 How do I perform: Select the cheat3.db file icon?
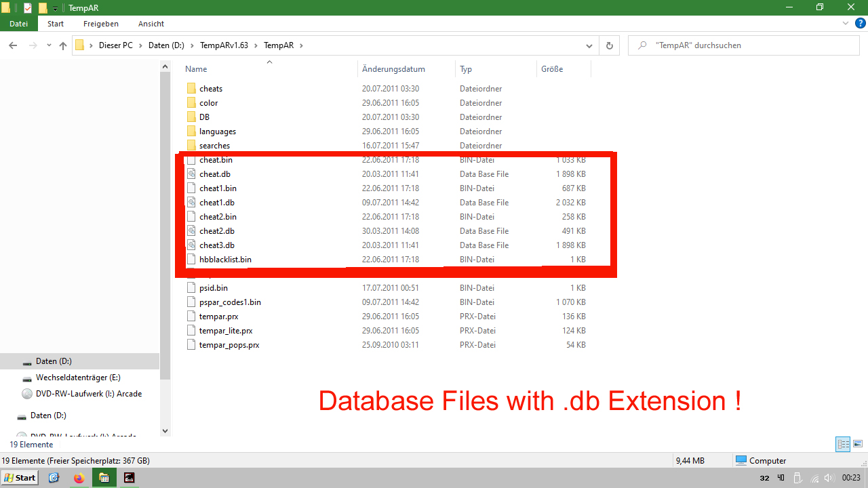[191, 245]
